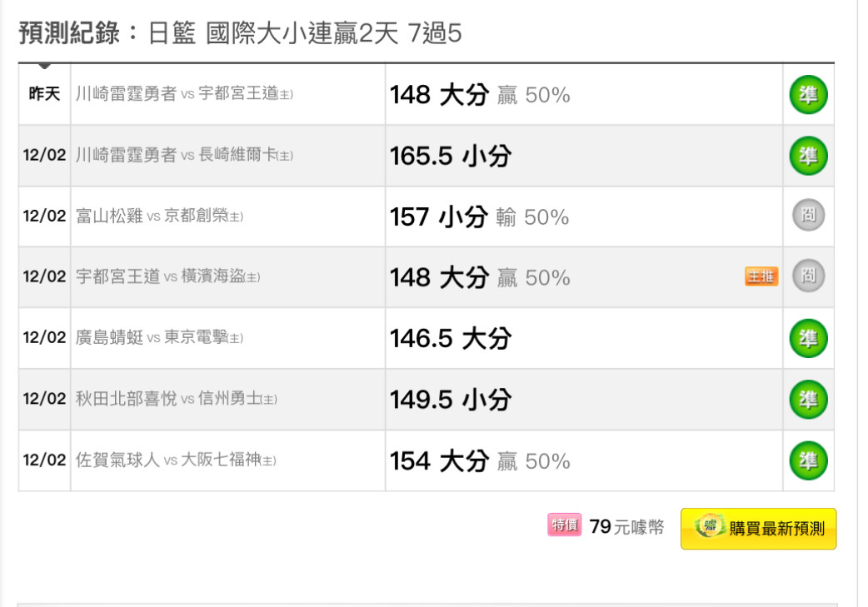Open 富山松雞 vs 京都創榮 matchup
The width and height of the screenshot is (868, 607).
(159, 216)
